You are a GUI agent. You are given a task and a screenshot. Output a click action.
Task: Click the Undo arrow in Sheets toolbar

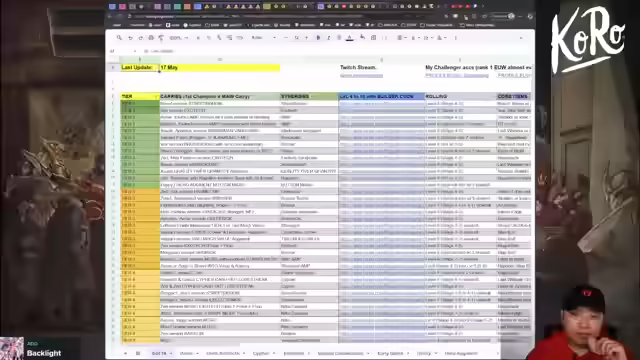tap(130, 38)
